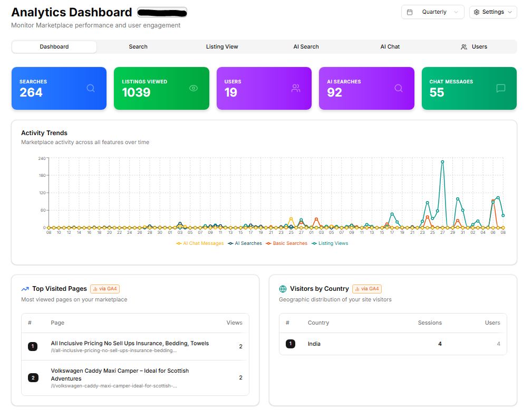The image size is (532, 417).
Task: Click the trend arrow icon beside Top Visited Pages
Action: 25,289
